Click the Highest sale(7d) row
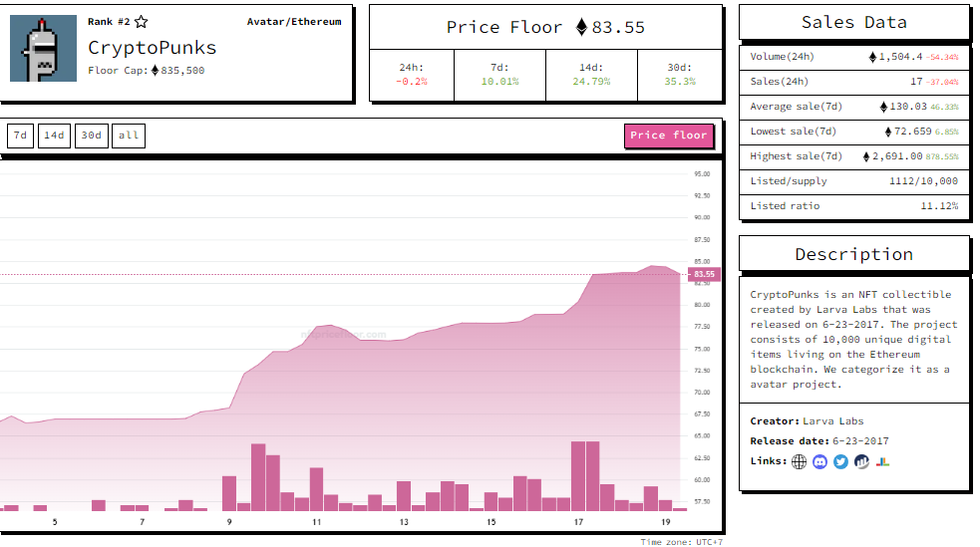 [x=853, y=156]
